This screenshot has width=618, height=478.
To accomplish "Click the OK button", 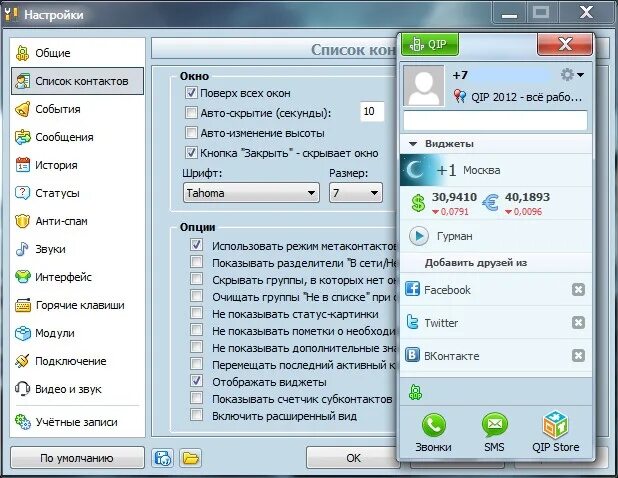I will point(353,458).
